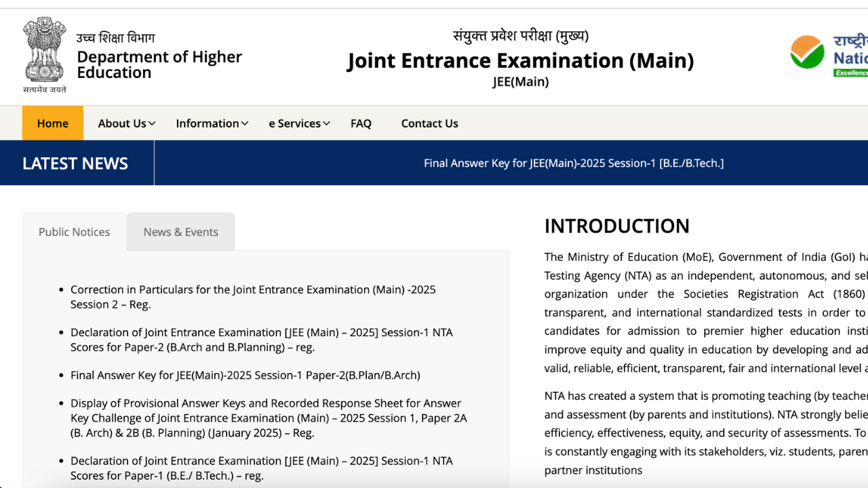Click the LATEST NEWS banner label

point(75,163)
